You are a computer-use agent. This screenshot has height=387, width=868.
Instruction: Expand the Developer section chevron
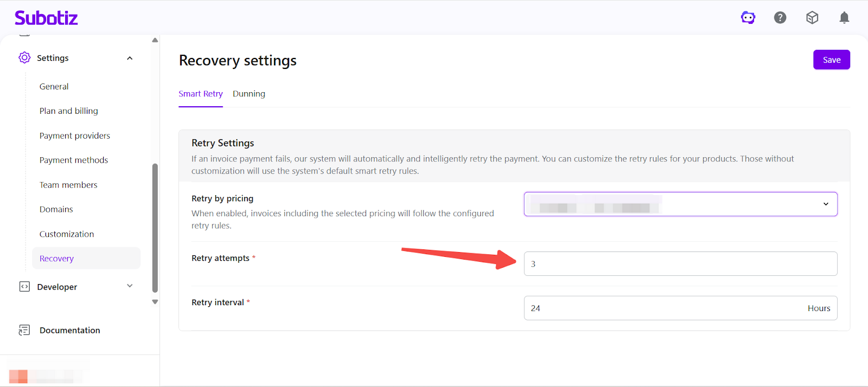tap(130, 286)
